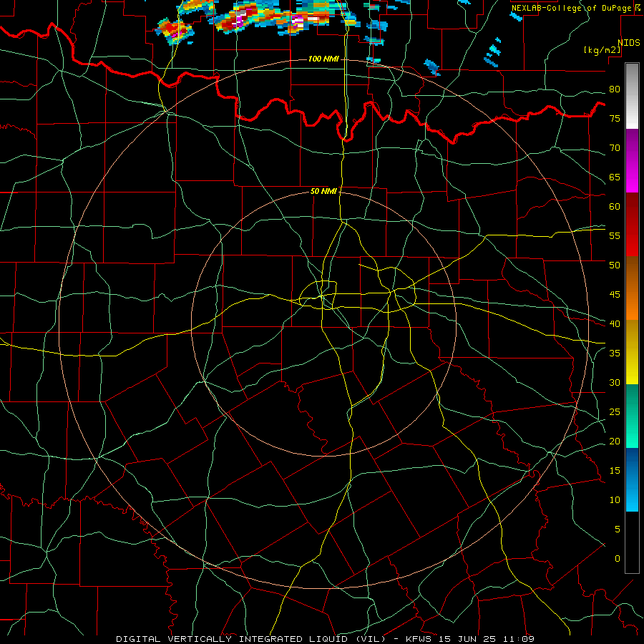
Task: Select the 55 value on the scale
Action: click(x=615, y=235)
